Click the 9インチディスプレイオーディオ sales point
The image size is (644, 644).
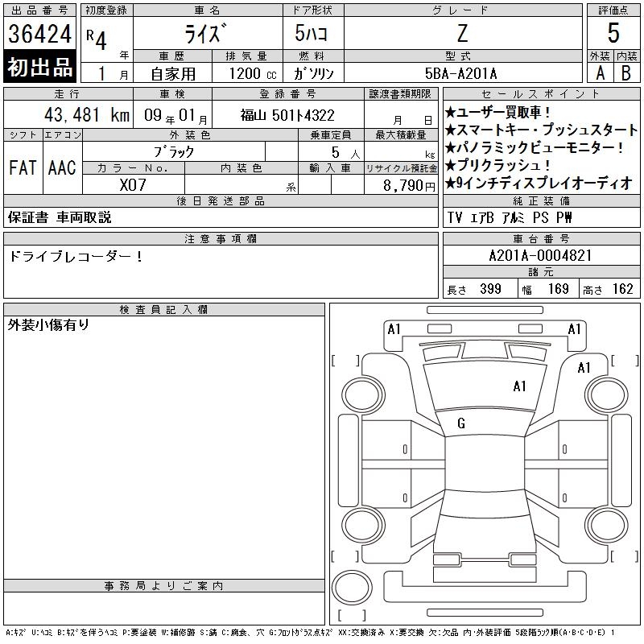(x=539, y=183)
